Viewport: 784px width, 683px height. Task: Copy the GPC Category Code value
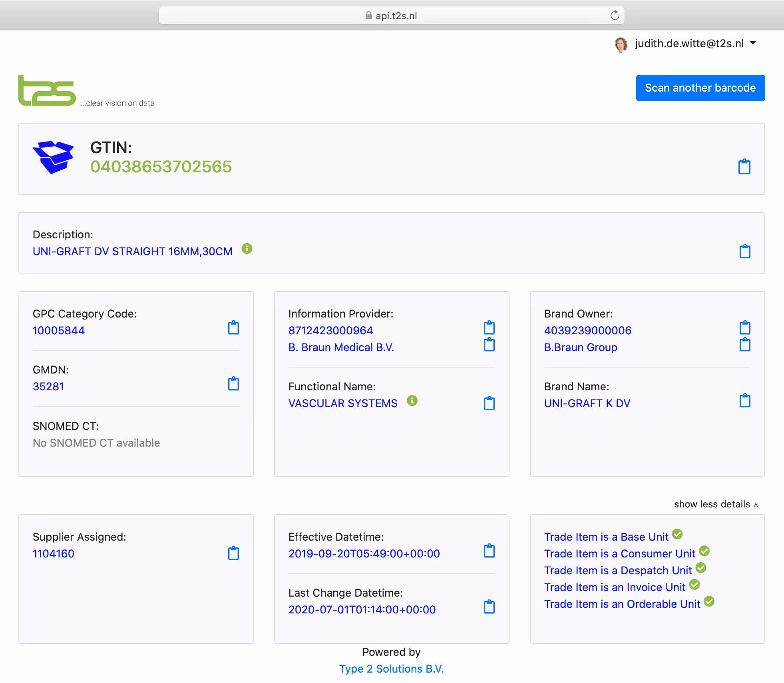click(x=233, y=328)
